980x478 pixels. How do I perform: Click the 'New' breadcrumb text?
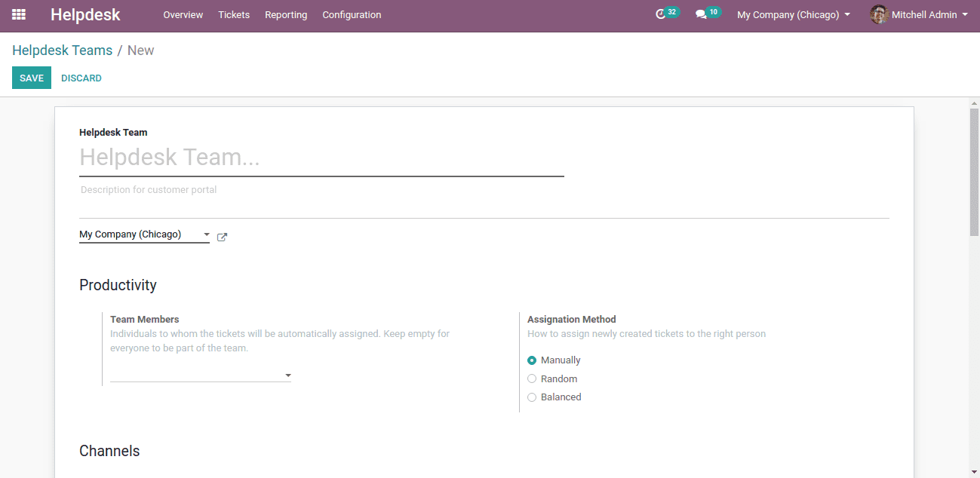141,51
